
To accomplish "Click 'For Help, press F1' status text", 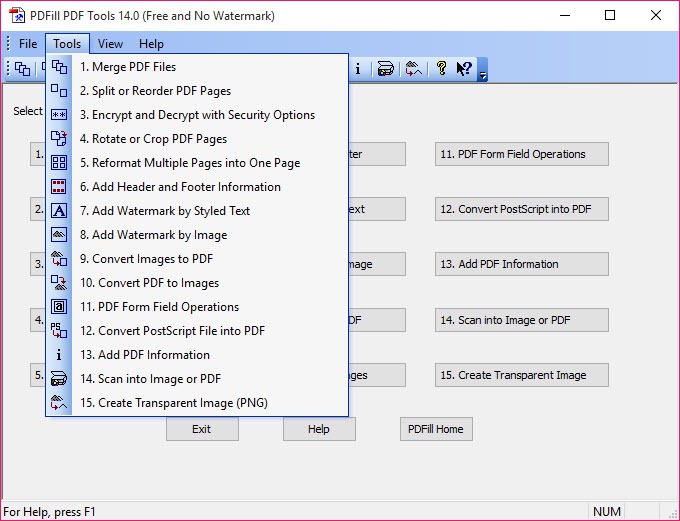I will coord(49,511).
